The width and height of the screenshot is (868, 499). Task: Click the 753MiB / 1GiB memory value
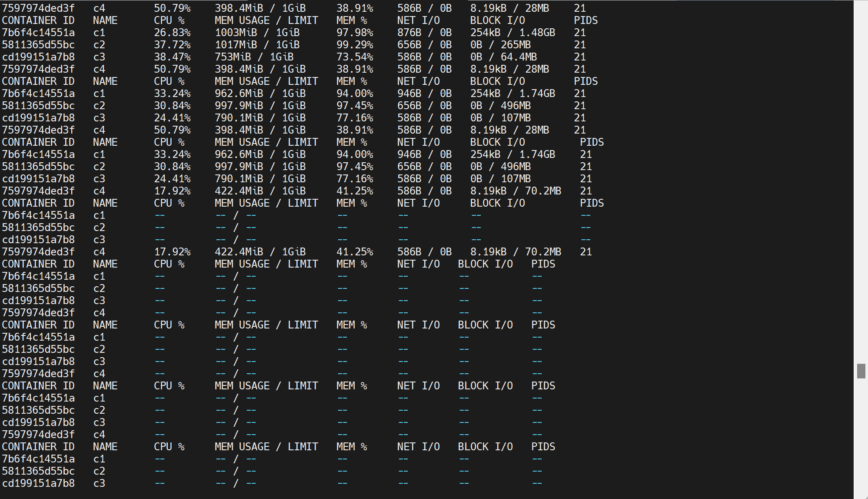(254, 57)
